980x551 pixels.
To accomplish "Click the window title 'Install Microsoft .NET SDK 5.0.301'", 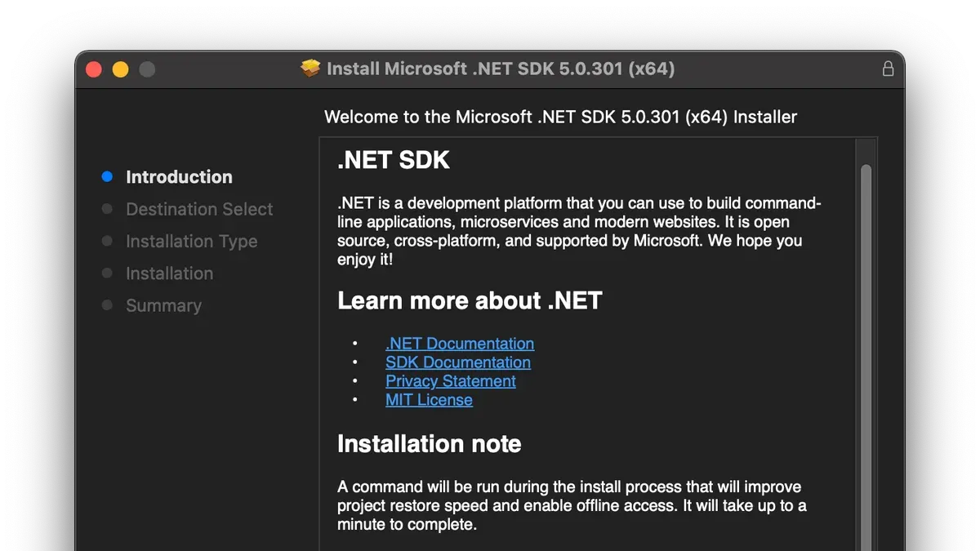I will [x=501, y=69].
